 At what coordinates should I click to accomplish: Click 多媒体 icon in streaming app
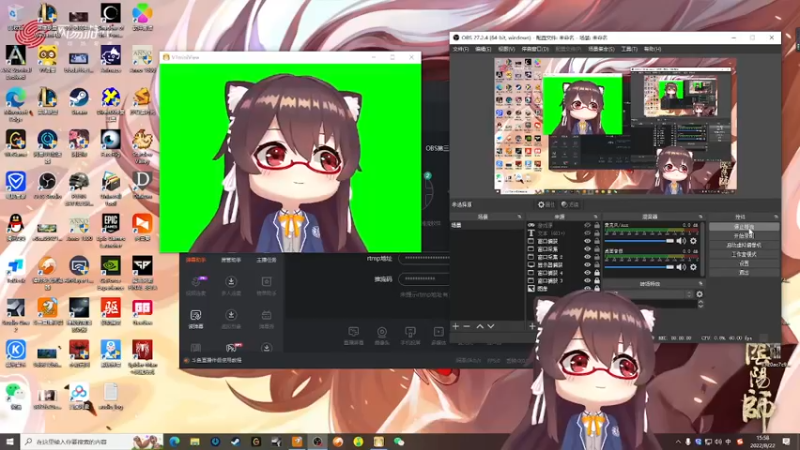point(438,336)
